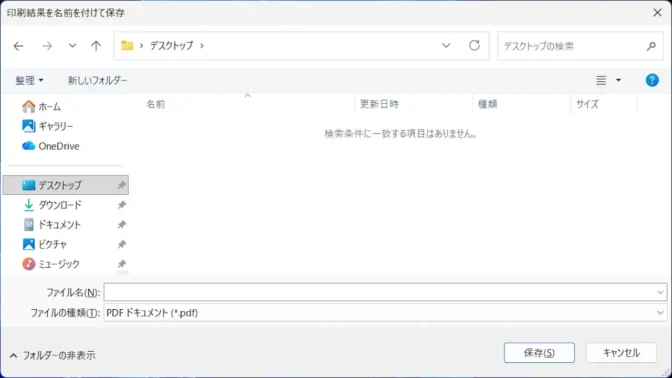Select デスクトップ in the address breadcrumb

pos(171,45)
